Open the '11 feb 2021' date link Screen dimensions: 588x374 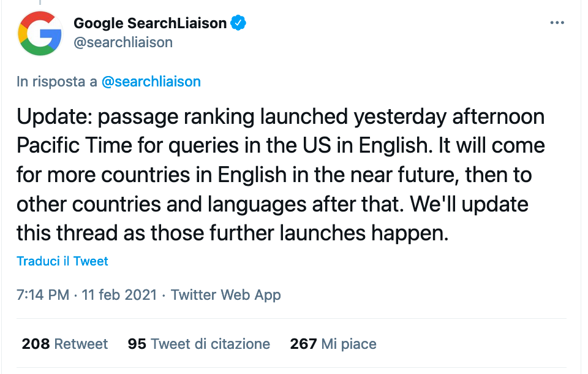[119, 295]
